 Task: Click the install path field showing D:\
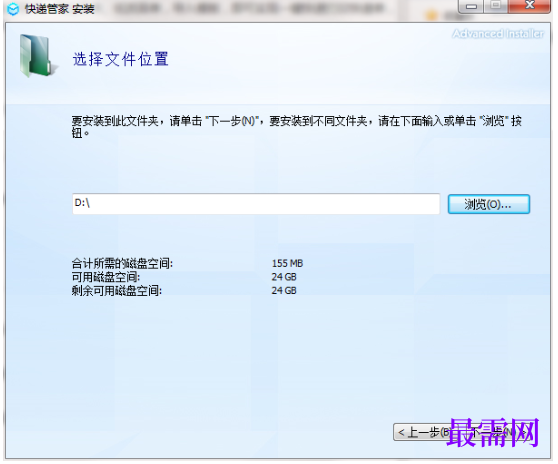tap(256, 204)
